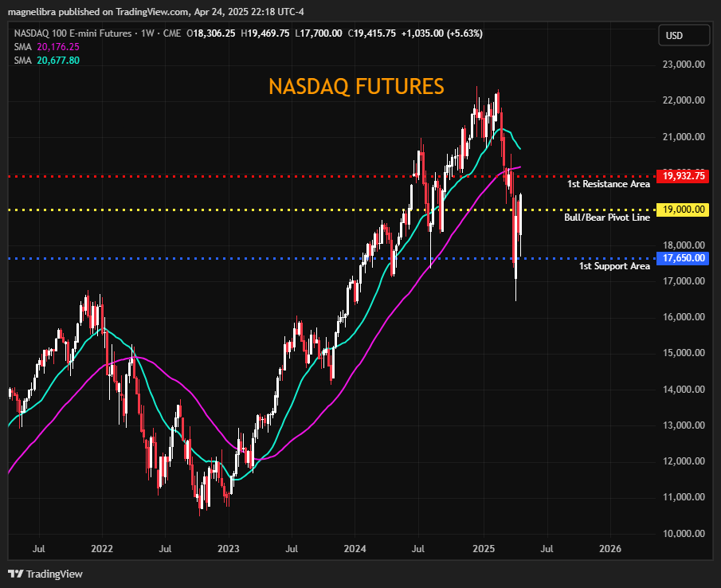Viewport: 721px width, 588px height.
Task: Select the NASDAQ FUTURES orange title text
Action: point(356,86)
